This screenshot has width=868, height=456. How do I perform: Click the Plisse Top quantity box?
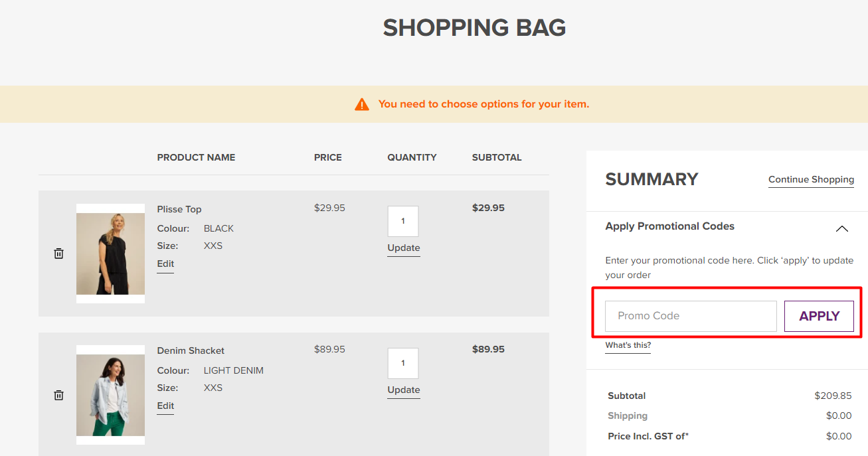pyautogui.click(x=403, y=221)
